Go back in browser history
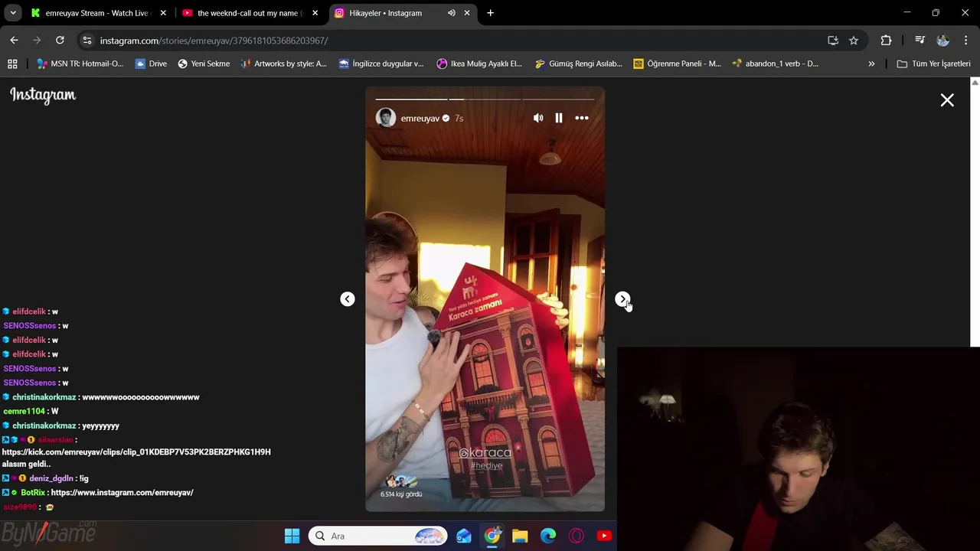Screen dimensions: 980x551 click(x=14, y=41)
